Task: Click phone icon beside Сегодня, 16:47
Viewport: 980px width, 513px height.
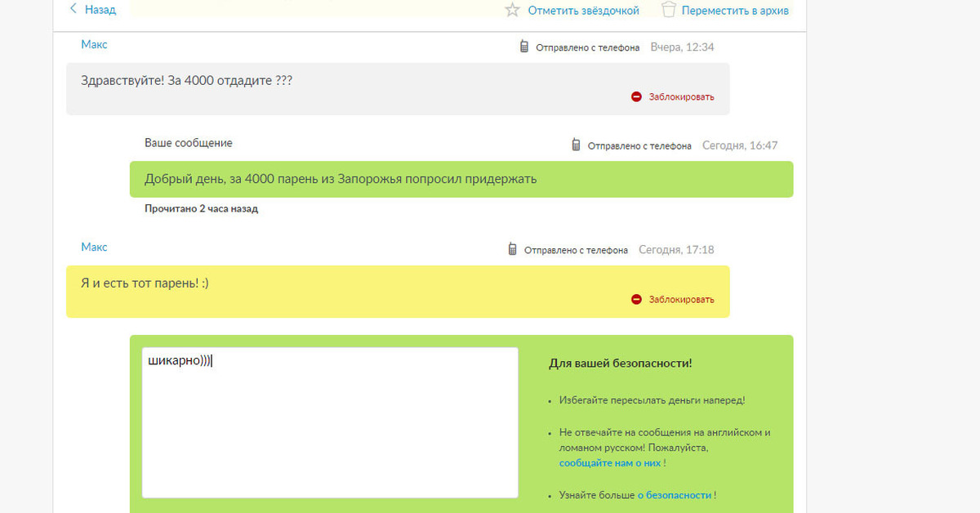Action: [576, 145]
